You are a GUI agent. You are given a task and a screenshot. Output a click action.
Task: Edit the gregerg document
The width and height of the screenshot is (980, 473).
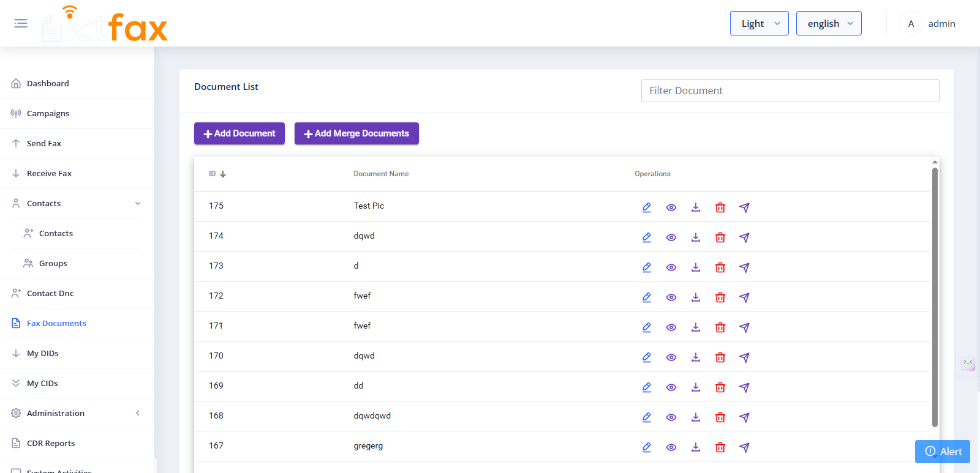647,447
